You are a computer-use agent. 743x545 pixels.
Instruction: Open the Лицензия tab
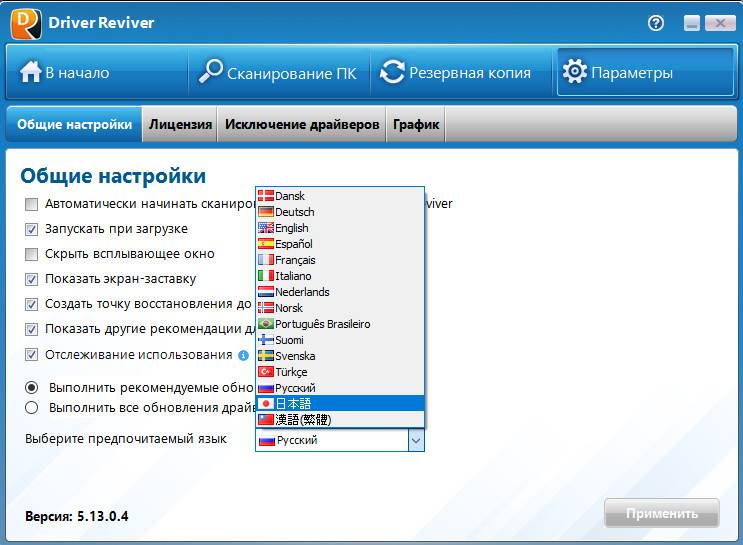click(x=180, y=124)
